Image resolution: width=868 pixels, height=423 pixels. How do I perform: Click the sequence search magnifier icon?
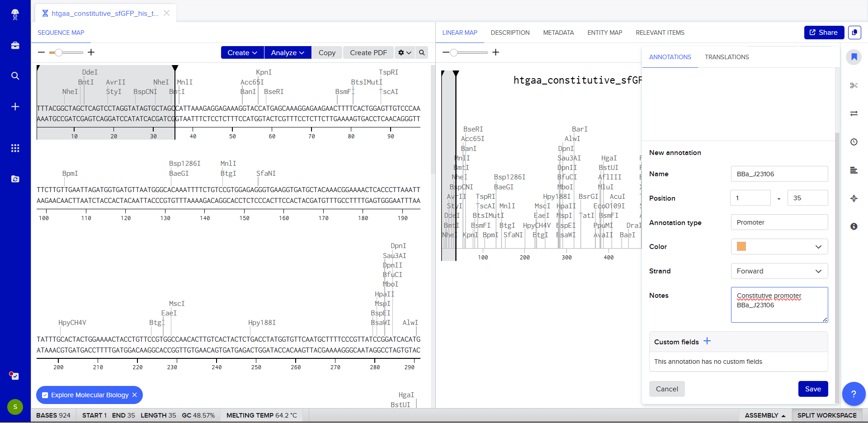422,52
